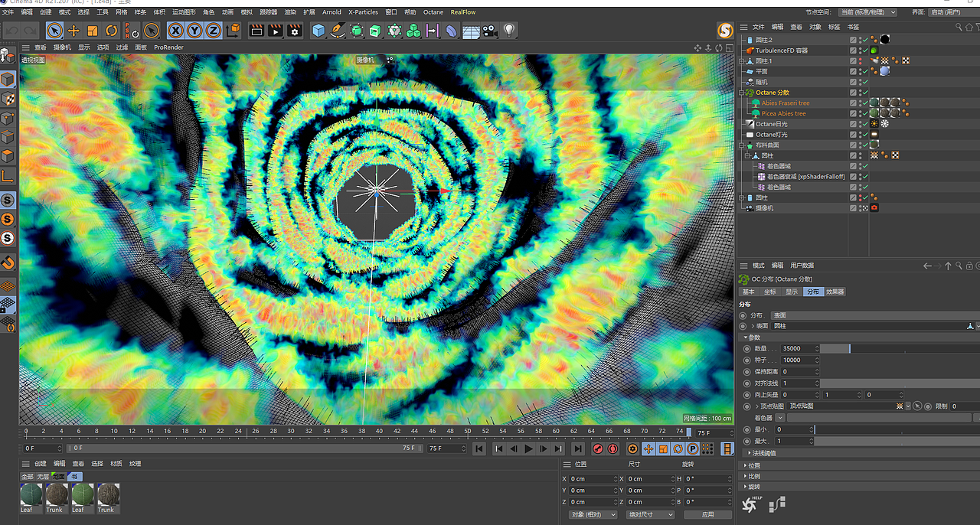The image size is (980, 525).
Task: Open the Octane HELP icon
Action: [751, 504]
